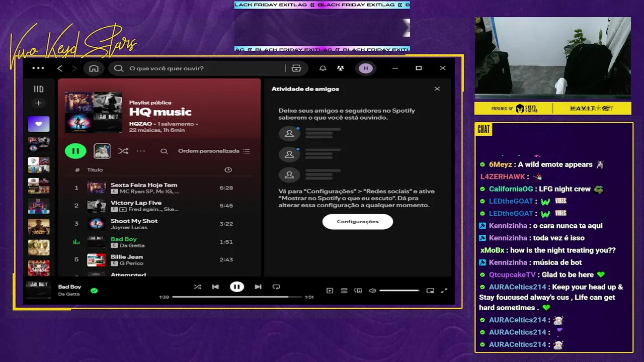Enter full screen mode in the player

[444, 291]
